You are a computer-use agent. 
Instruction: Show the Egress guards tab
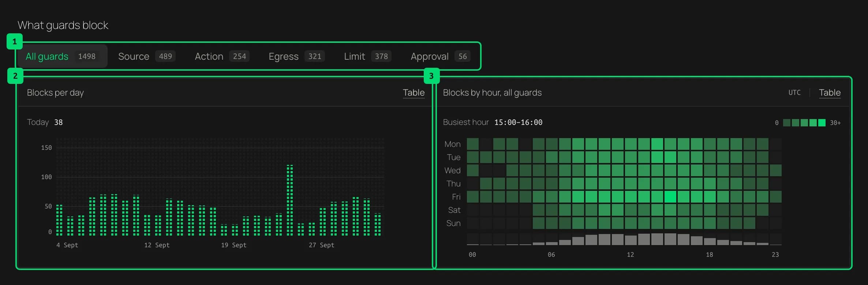click(297, 56)
